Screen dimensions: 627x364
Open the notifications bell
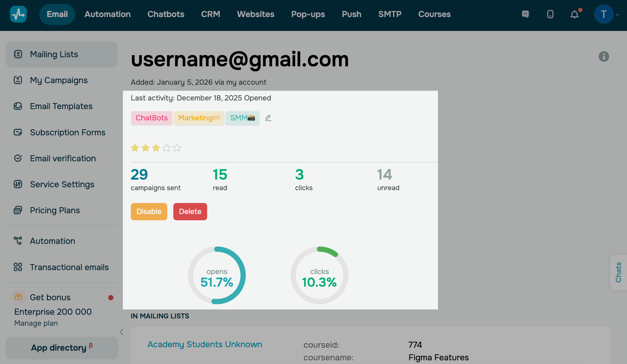(574, 14)
